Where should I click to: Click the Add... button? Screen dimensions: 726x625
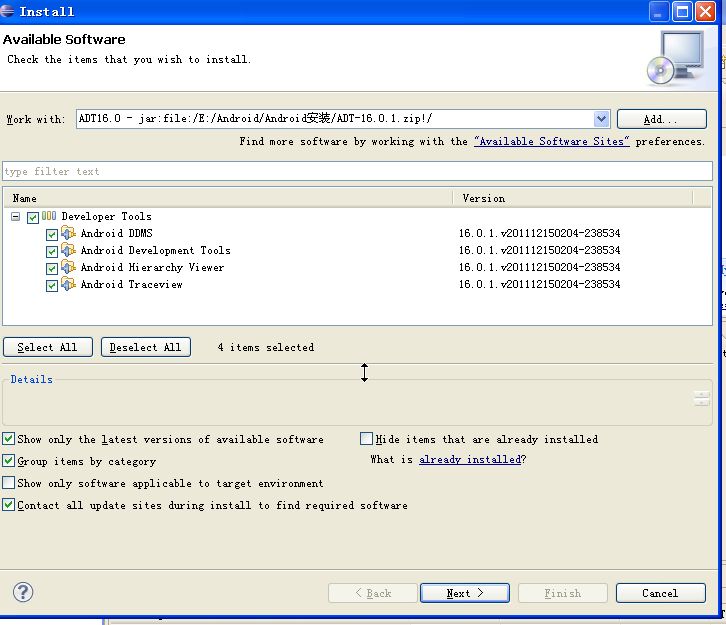[x=662, y=119]
